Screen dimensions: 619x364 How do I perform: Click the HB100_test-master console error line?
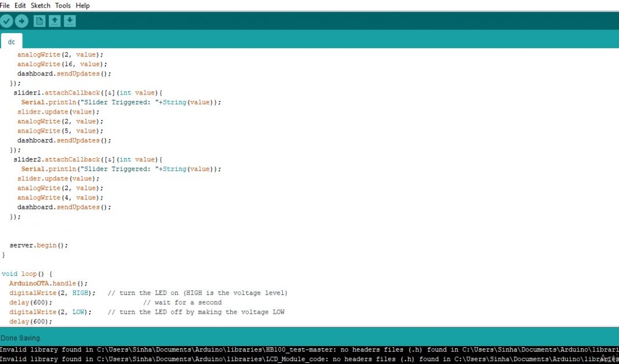(232, 350)
